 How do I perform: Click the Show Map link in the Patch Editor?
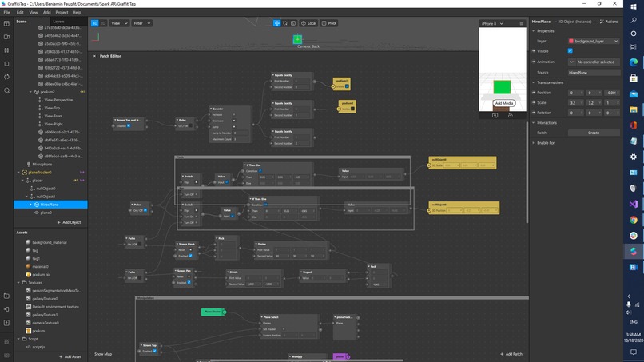coord(103,354)
